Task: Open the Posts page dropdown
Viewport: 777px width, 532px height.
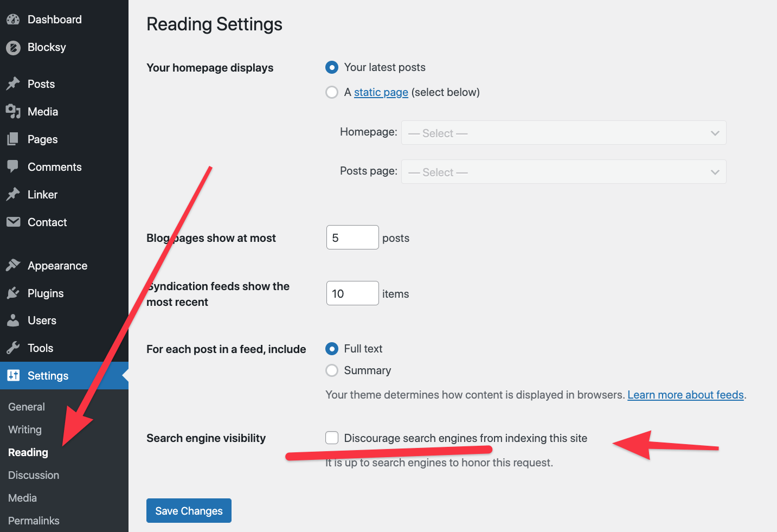Action: (563, 171)
